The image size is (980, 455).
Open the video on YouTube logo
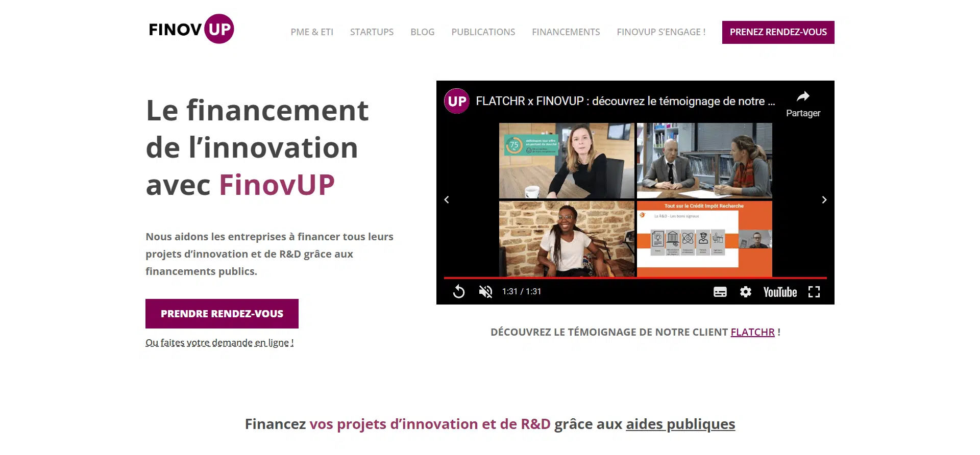point(780,292)
